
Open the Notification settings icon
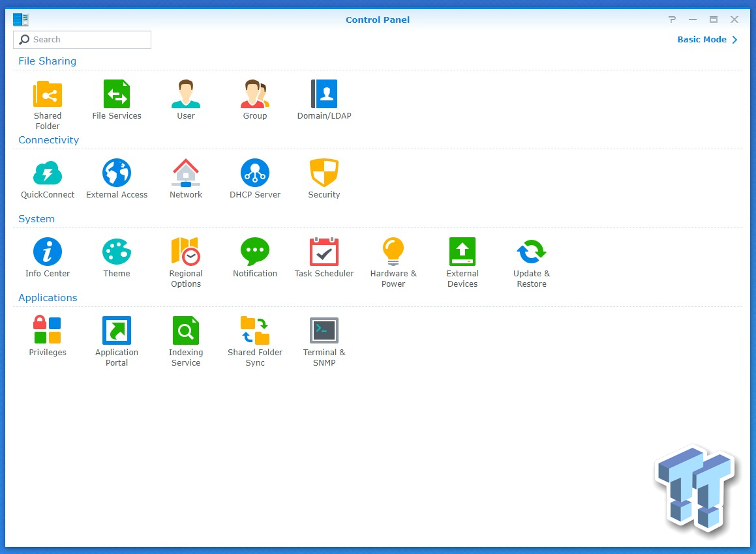click(x=255, y=252)
